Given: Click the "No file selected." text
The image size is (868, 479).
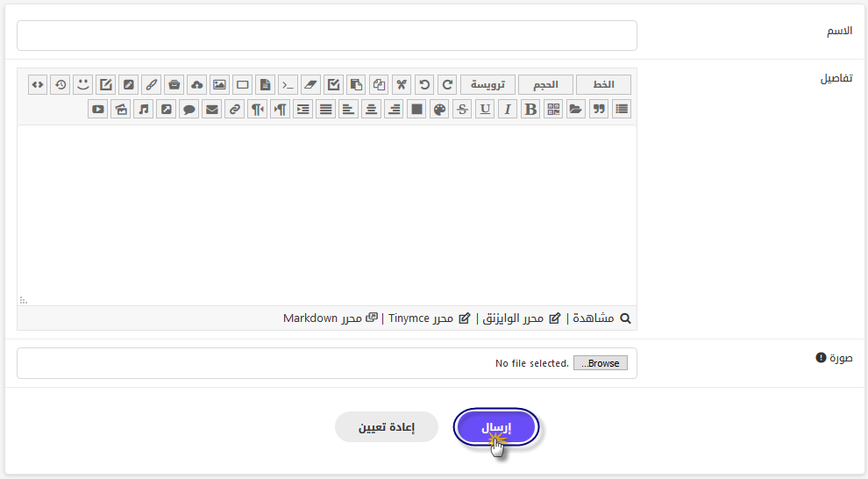Looking at the screenshot, I should pyautogui.click(x=532, y=363).
